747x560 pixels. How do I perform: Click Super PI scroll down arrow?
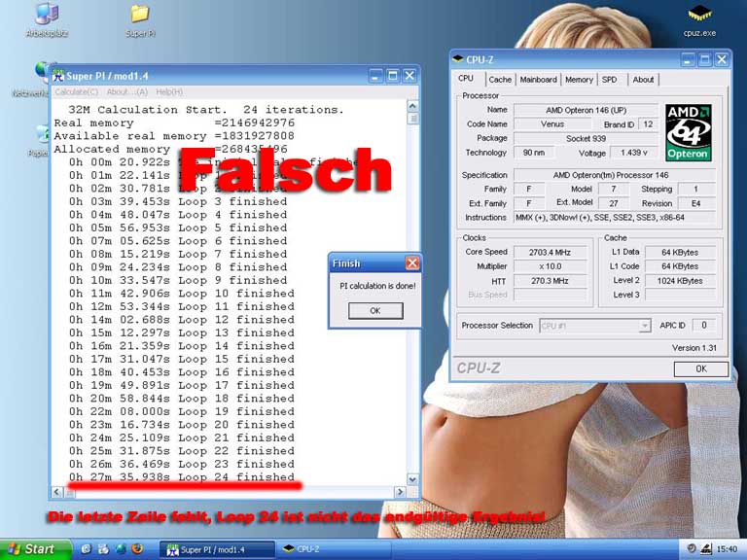point(412,479)
